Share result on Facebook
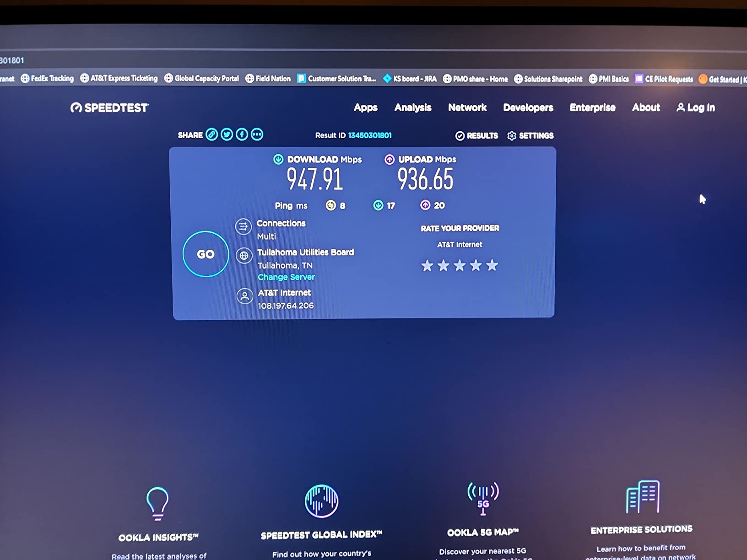 [242, 135]
